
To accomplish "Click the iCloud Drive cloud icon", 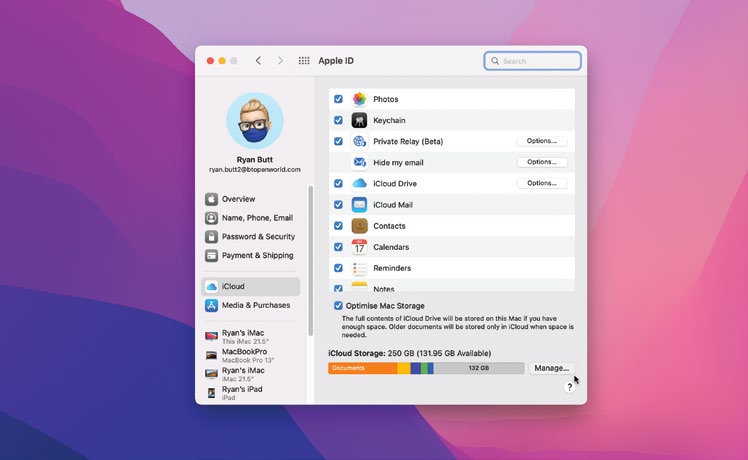I will 359,183.
